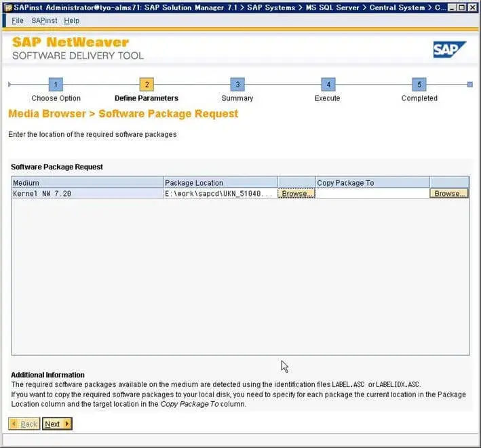The image size is (481, 448).
Task: Click the Back button
Action: [24, 424]
